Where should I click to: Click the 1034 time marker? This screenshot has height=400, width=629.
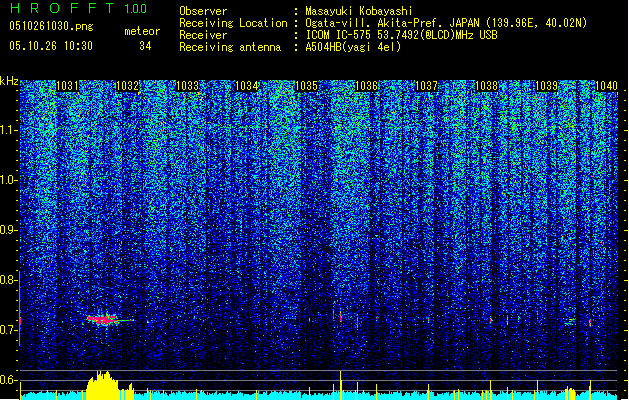[246, 86]
